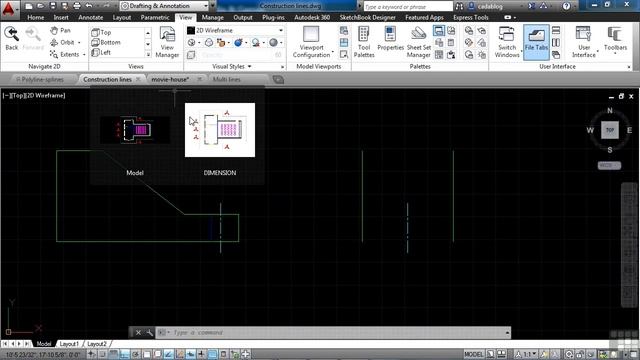Open the Home ribbon tab

[x=36, y=18]
